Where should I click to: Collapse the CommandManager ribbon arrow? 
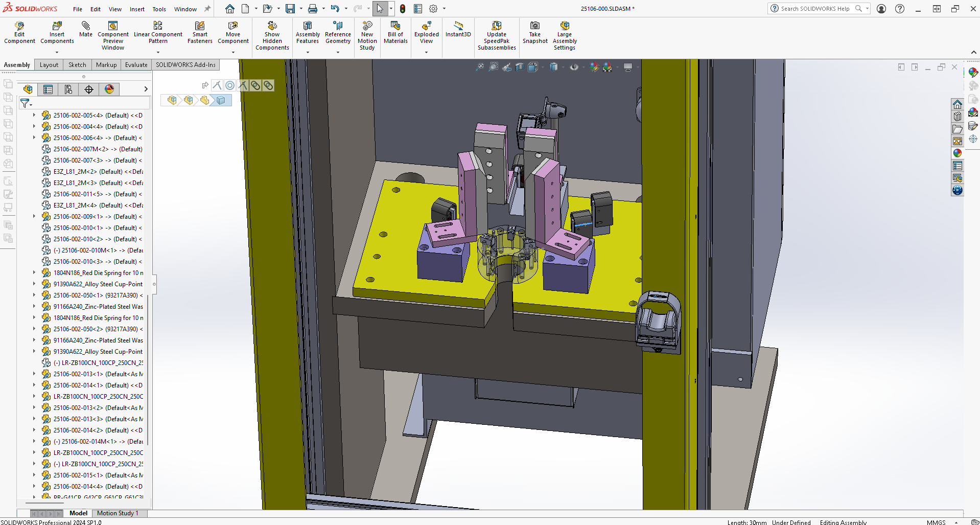point(973,52)
